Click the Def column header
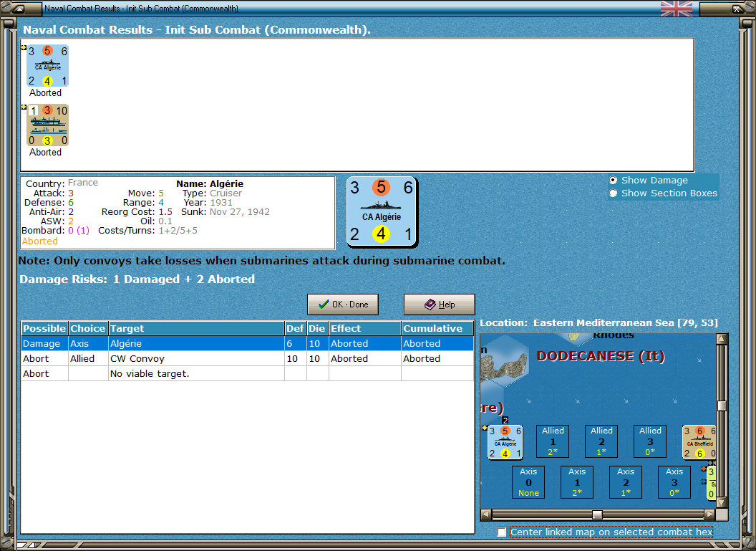 click(296, 329)
